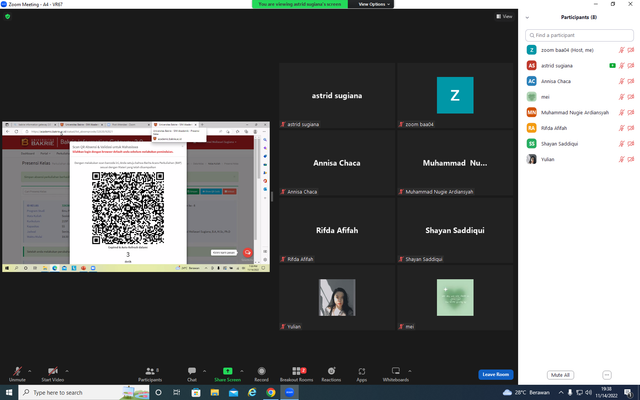Click the green encryption shield icon
This screenshot has height=400, width=640.
(7, 16)
